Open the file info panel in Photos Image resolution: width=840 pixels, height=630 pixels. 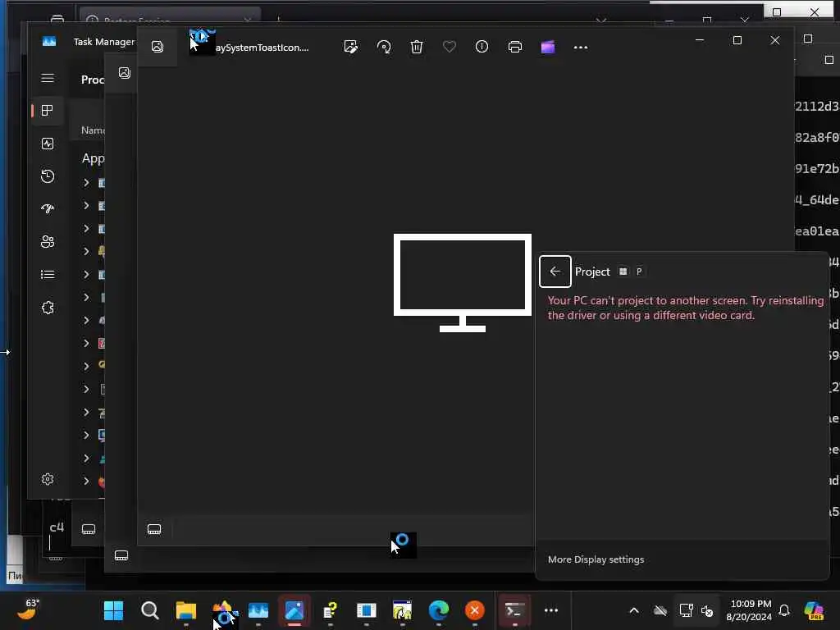[482, 47]
